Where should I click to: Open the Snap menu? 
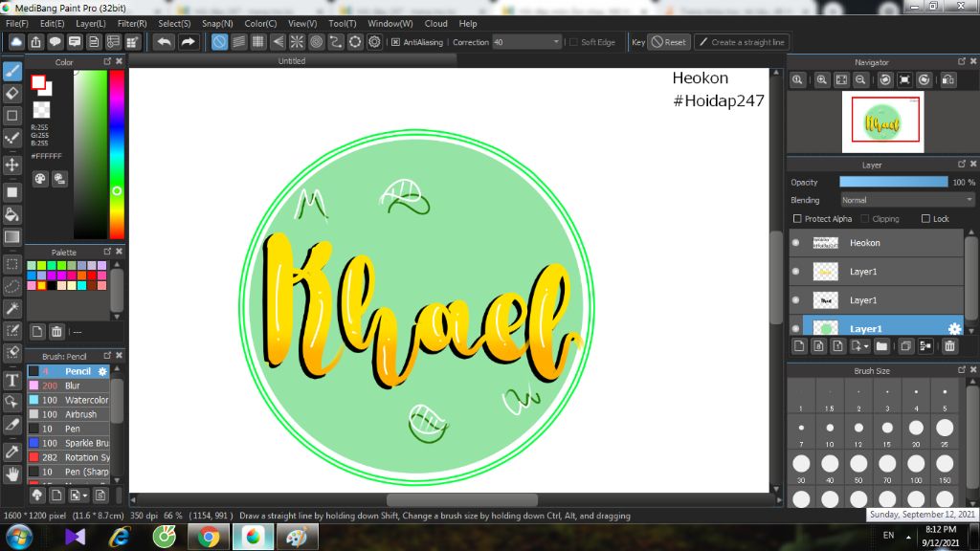[217, 24]
